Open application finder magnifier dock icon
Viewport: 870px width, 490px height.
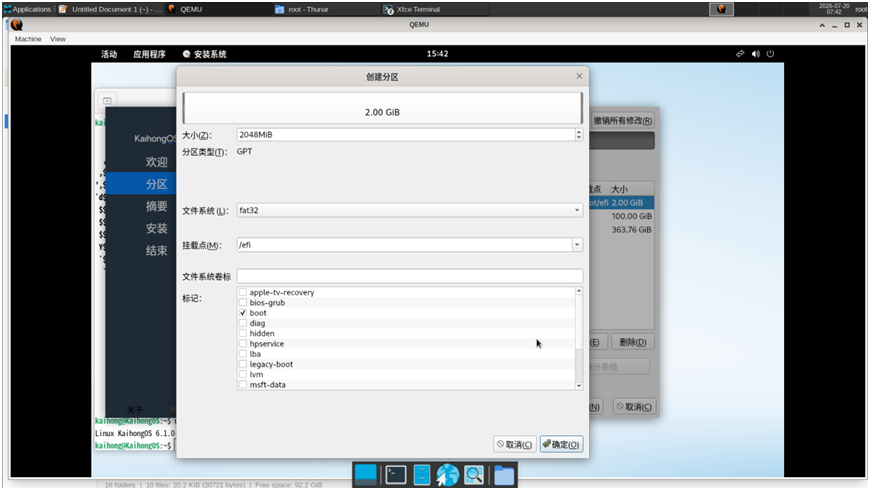tap(474, 475)
